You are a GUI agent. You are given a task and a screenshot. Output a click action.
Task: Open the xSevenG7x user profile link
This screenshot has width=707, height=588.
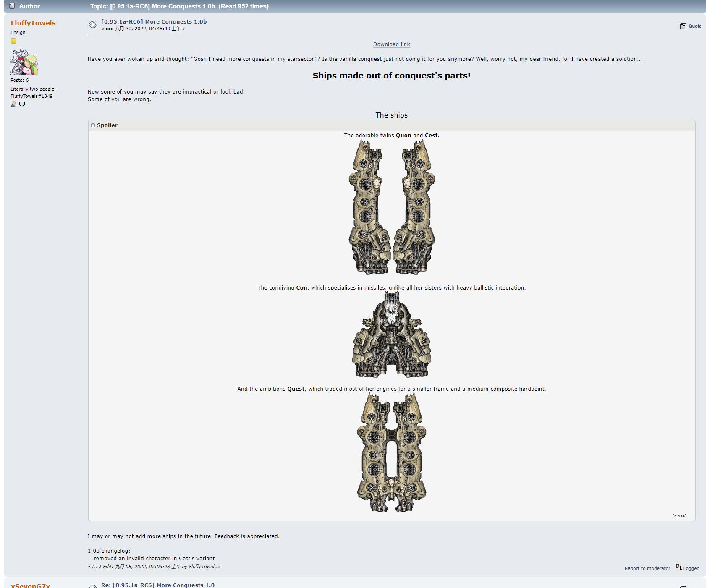pos(30,585)
